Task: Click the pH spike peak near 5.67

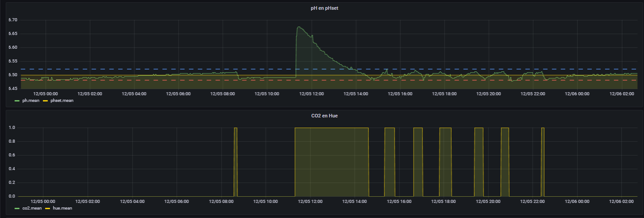Action: pyautogui.click(x=299, y=27)
